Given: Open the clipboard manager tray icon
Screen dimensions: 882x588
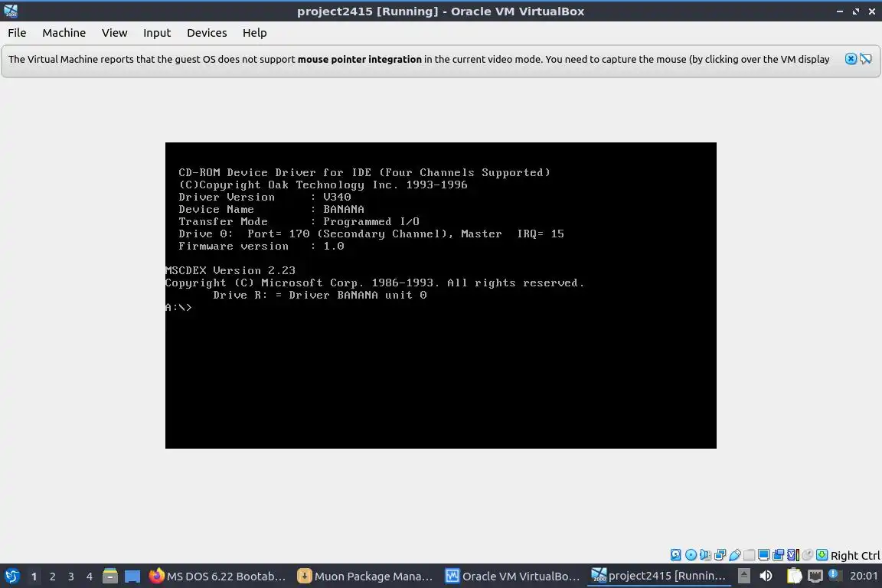Looking at the screenshot, I should click(x=794, y=576).
